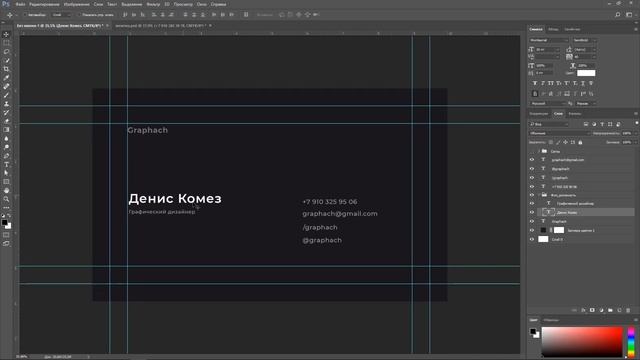The image size is (640, 360).
Task: Hide the Денис Комез text layer
Action: (532, 212)
